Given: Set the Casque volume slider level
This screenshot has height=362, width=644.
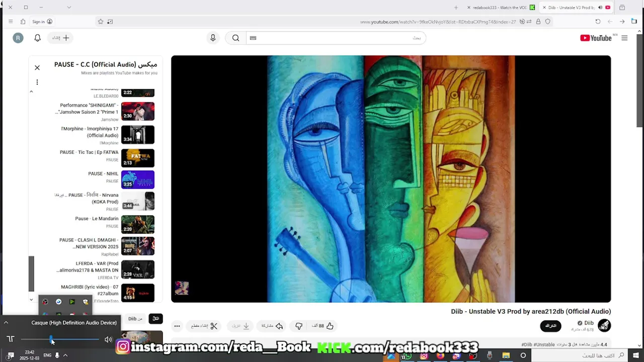Looking at the screenshot, I should (60, 339).
